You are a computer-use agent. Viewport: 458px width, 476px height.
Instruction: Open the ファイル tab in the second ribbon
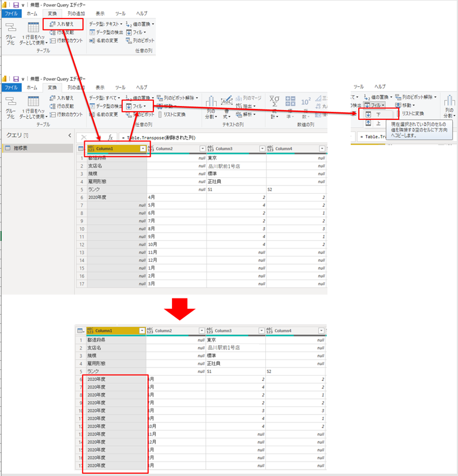pos(11,88)
